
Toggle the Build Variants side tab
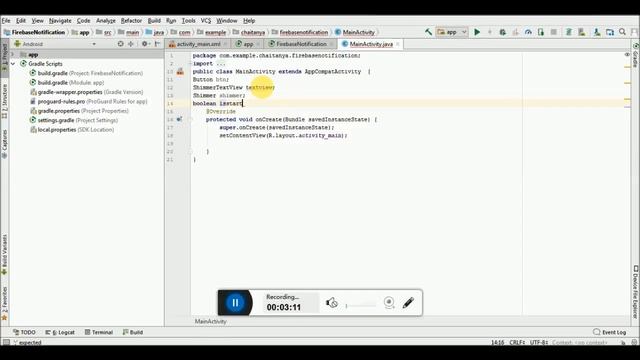[x=4, y=254]
